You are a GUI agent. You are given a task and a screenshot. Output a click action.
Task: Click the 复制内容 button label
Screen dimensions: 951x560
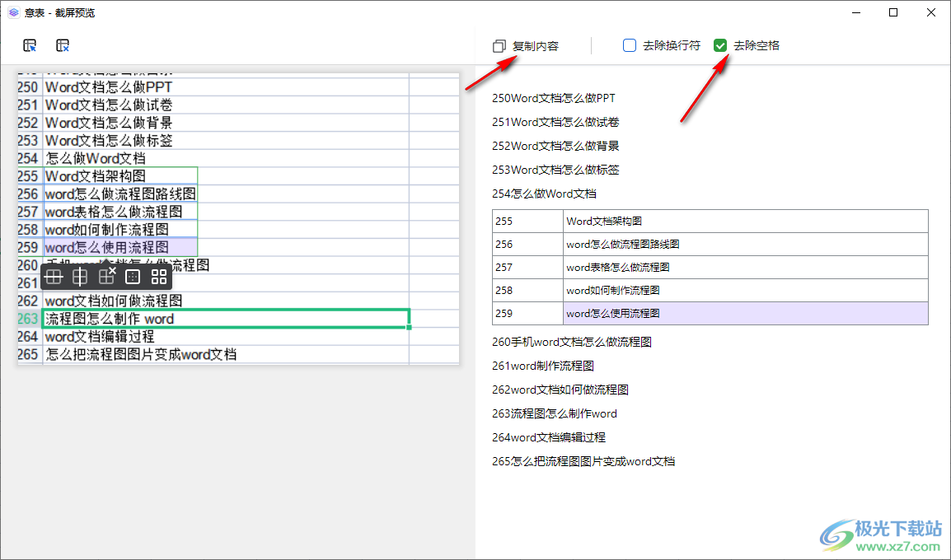click(x=536, y=46)
